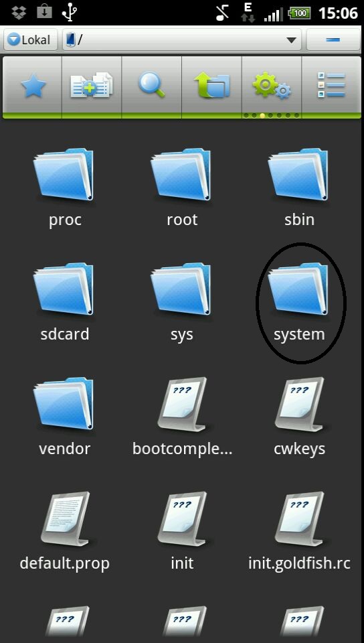
Task: Go up one level with green arrow icon
Action: [211, 86]
